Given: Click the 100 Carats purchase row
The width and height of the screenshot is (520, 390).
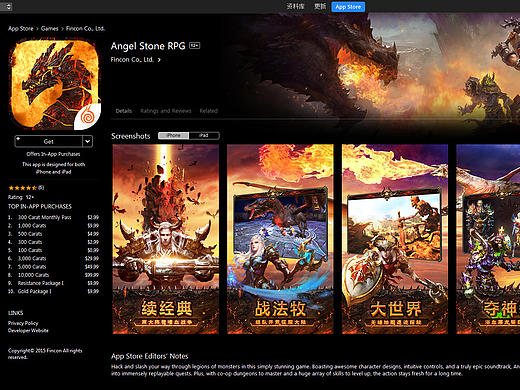Looking at the screenshot, I should [x=53, y=250].
